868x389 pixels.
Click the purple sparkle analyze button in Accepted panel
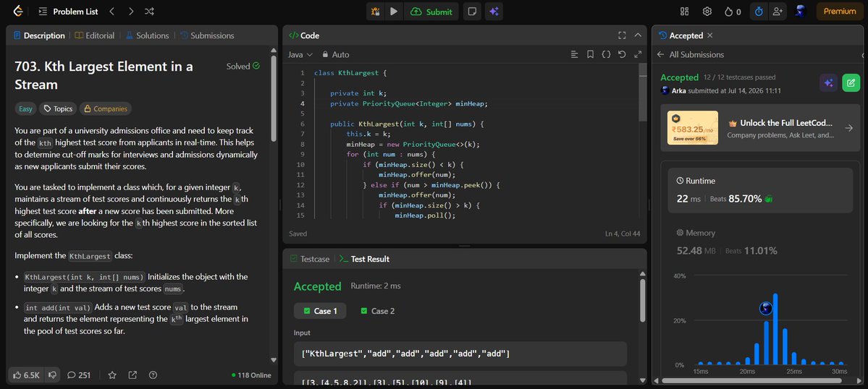(829, 82)
